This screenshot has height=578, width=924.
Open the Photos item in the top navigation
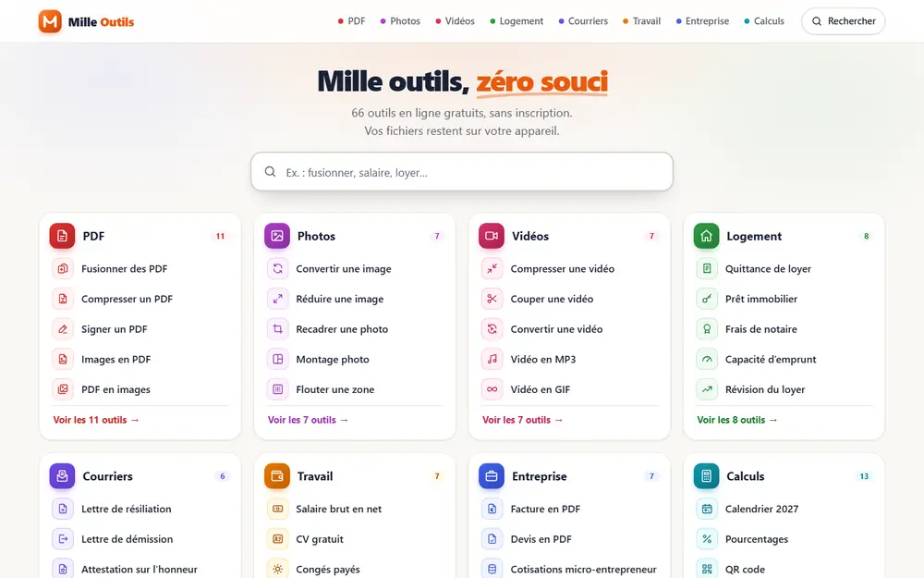[400, 21]
